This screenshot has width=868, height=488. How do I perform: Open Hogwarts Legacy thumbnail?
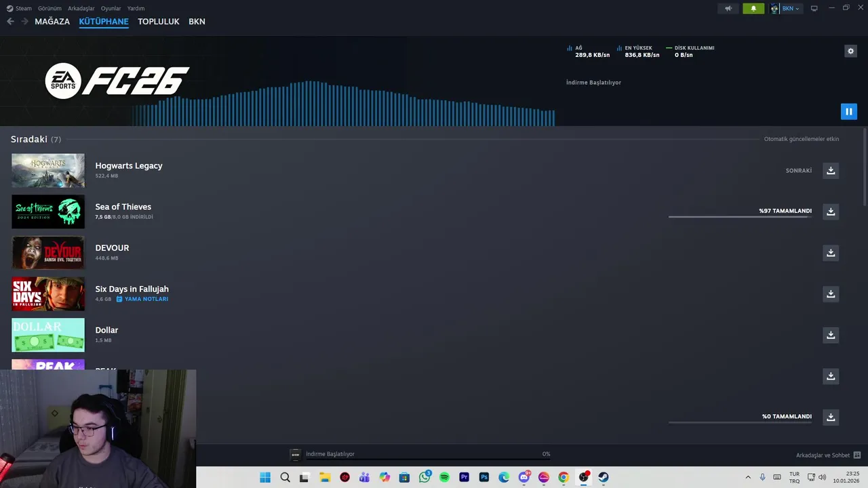click(x=48, y=170)
